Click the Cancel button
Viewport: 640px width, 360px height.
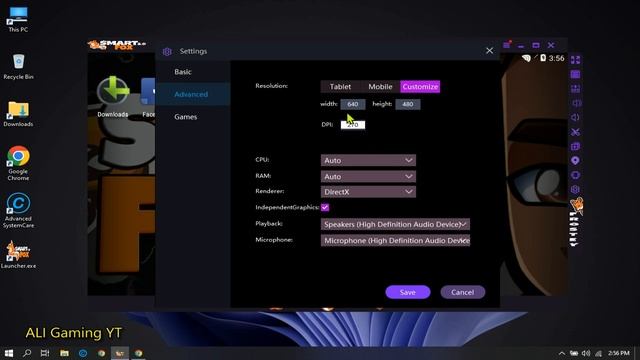[x=462, y=292]
